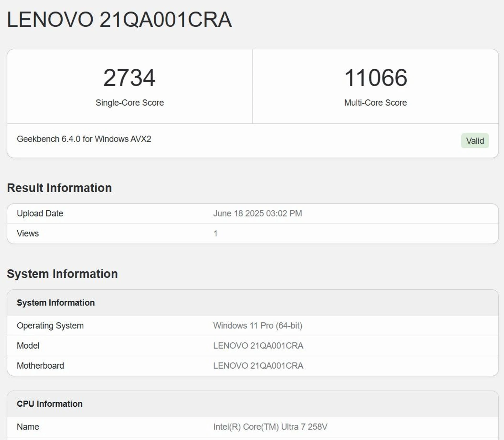Select the Intel(R) Core(TM) Ultra 7 258V value

pos(270,427)
